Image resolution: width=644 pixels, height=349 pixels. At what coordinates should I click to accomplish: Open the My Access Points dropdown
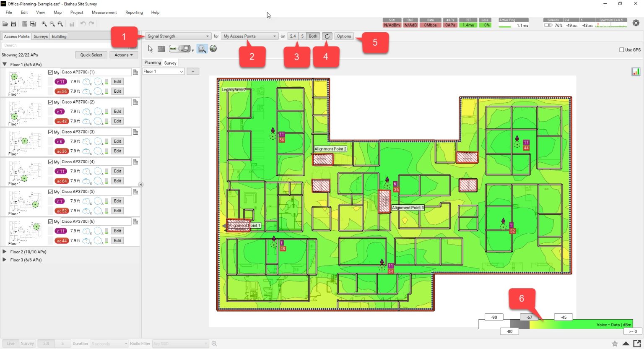point(249,36)
